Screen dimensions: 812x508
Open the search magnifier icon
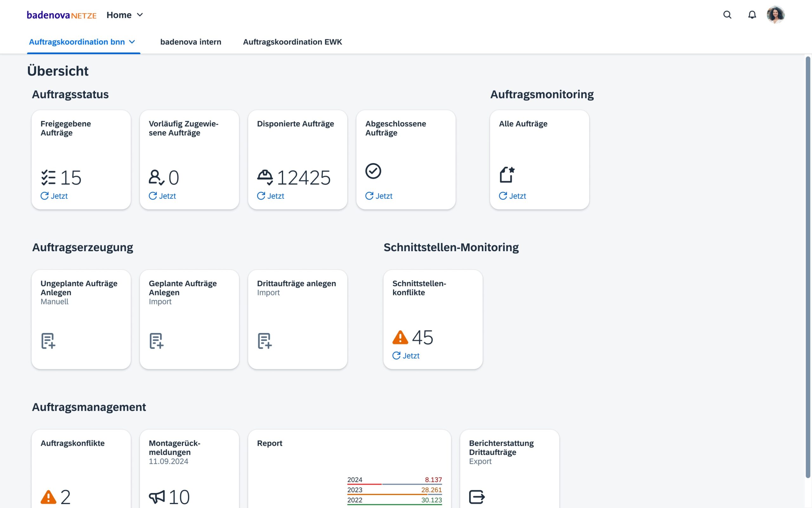(727, 15)
